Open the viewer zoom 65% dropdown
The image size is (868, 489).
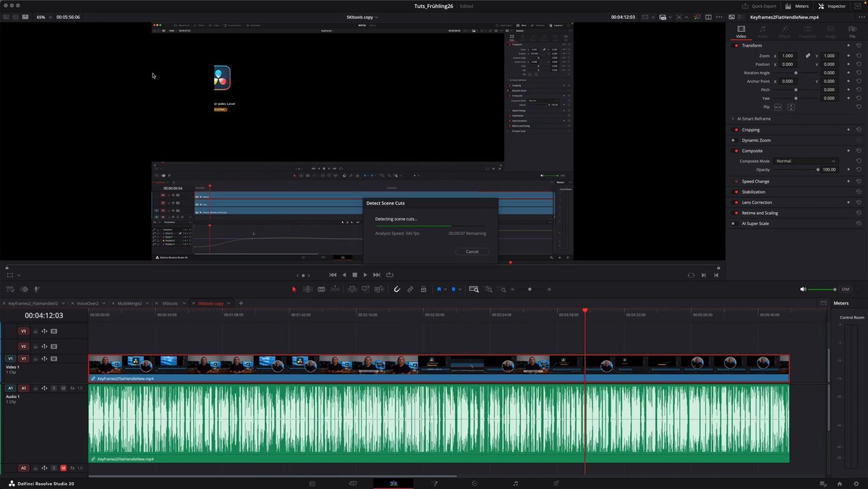(43, 17)
